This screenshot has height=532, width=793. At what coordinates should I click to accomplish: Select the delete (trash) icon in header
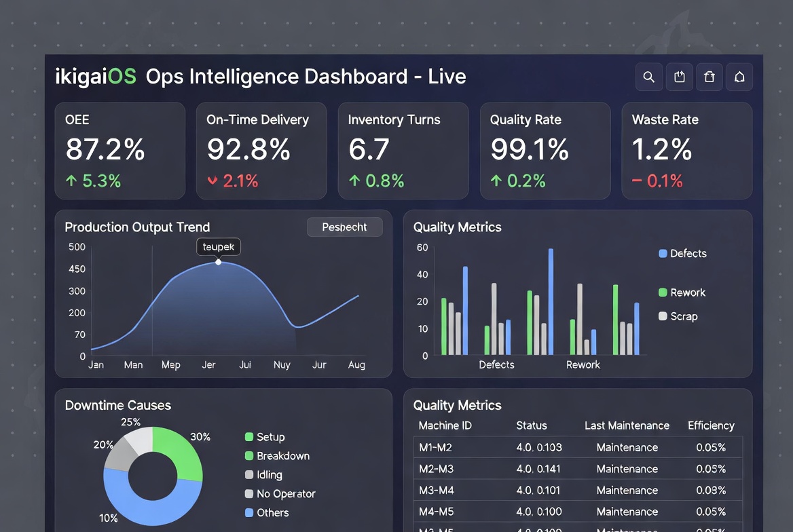pos(709,77)
